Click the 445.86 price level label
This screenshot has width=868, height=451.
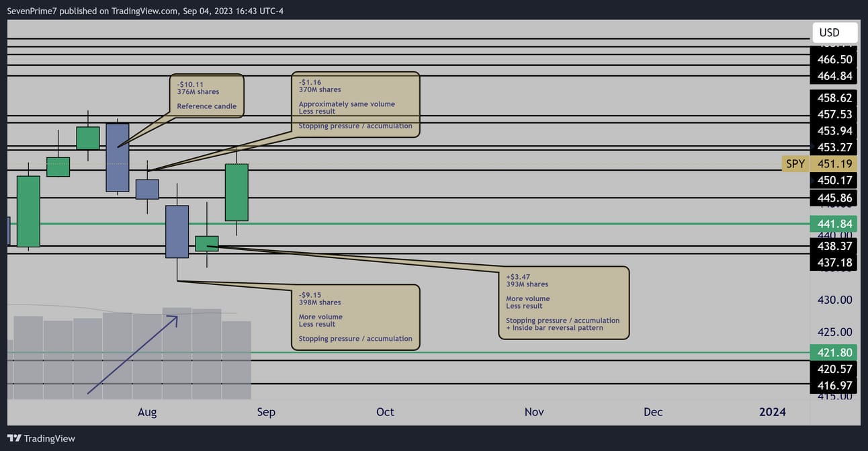(x=834, y=198)
